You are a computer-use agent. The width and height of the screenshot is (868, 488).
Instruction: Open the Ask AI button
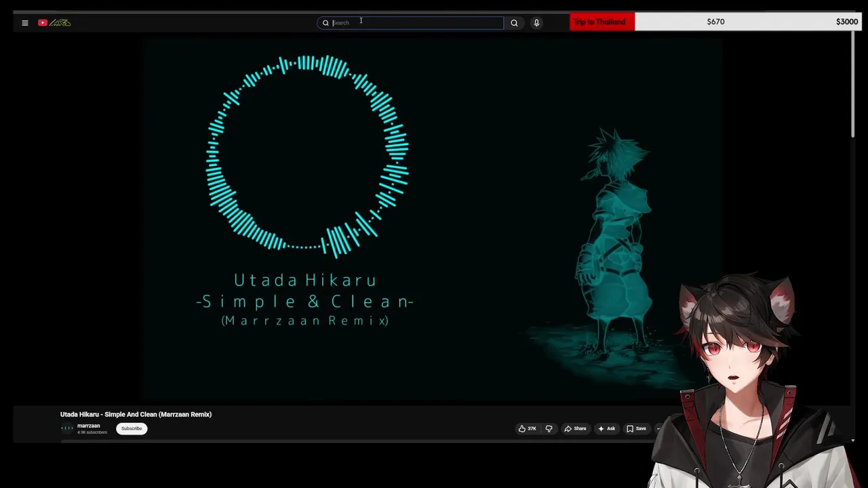[606, 428]
